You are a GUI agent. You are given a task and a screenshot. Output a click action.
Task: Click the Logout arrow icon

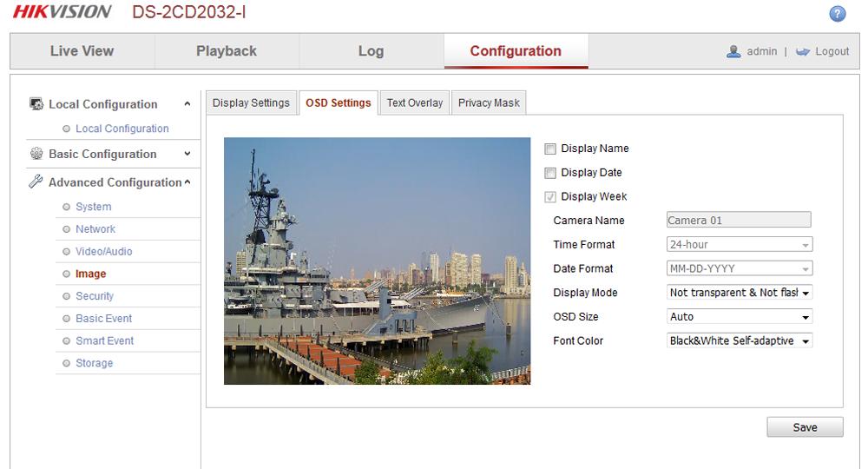(x=803, y=51)
